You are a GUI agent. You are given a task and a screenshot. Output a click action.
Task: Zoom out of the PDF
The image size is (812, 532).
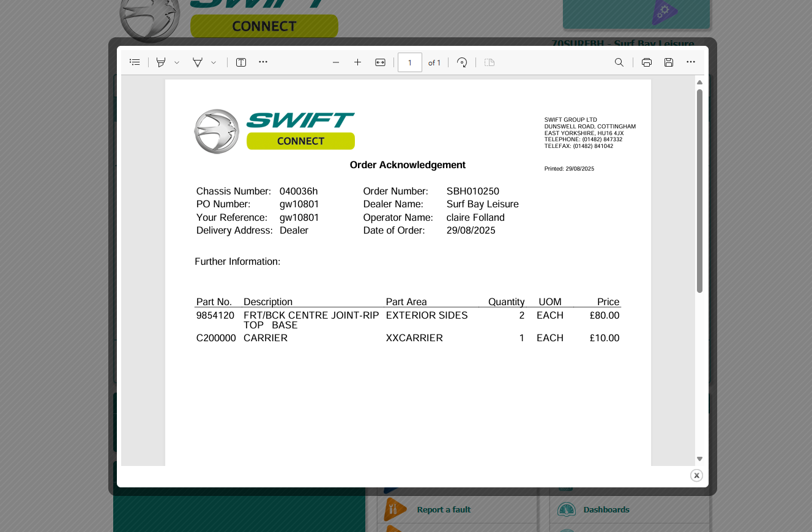pos(336,62)
